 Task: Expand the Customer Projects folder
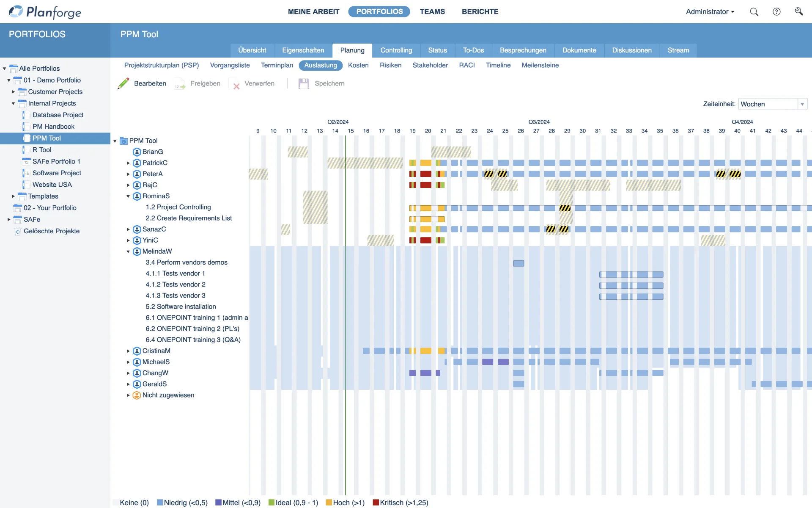tap(13, 92)
